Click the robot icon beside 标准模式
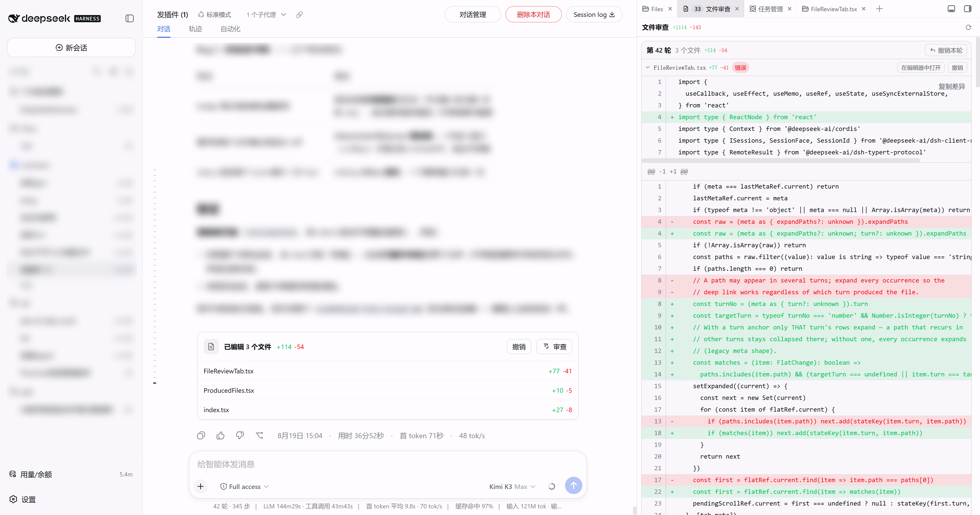 (201, 15)
